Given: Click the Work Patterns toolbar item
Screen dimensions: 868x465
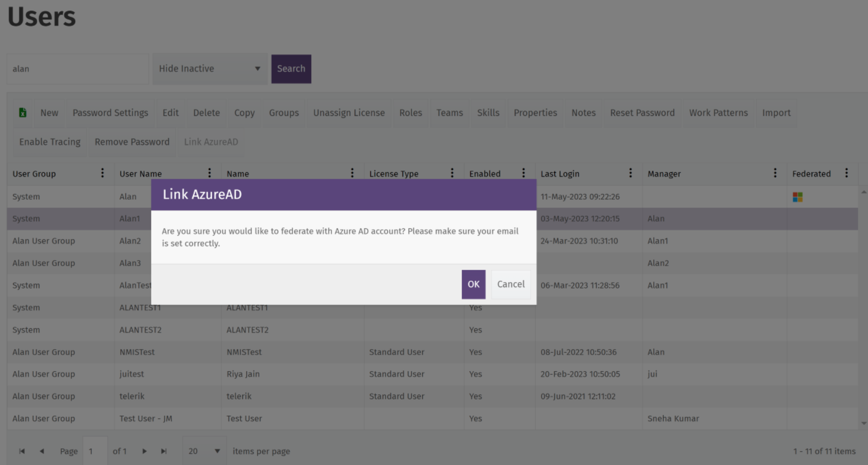Looking at the screenshot, I should [x=718, y=113].
